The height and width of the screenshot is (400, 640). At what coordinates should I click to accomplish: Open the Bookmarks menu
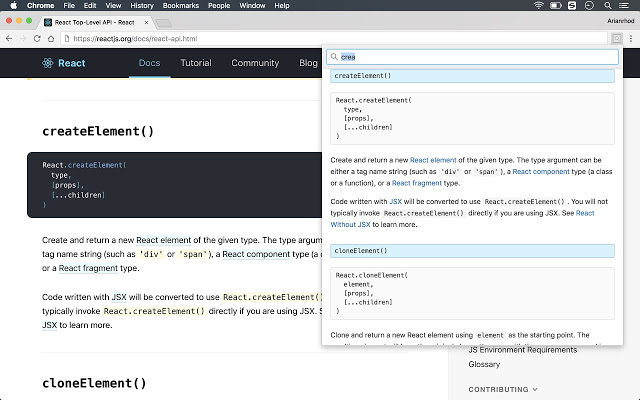(x=181, y=5)
